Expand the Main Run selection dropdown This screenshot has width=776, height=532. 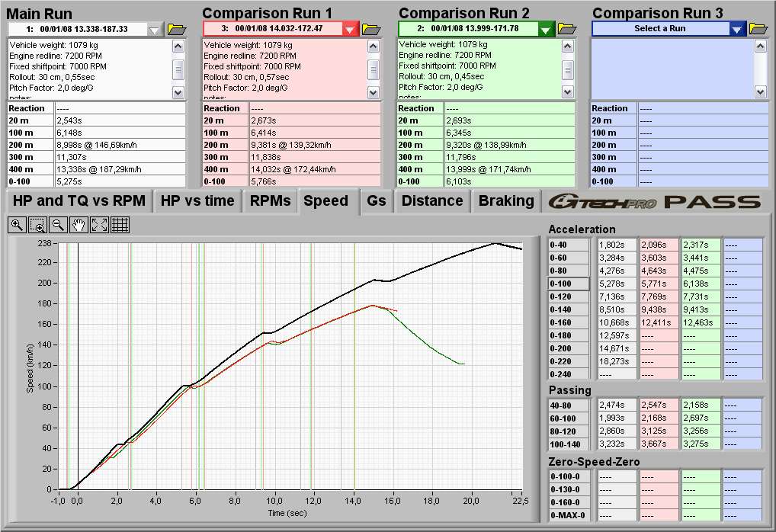(x=156, y=29)
